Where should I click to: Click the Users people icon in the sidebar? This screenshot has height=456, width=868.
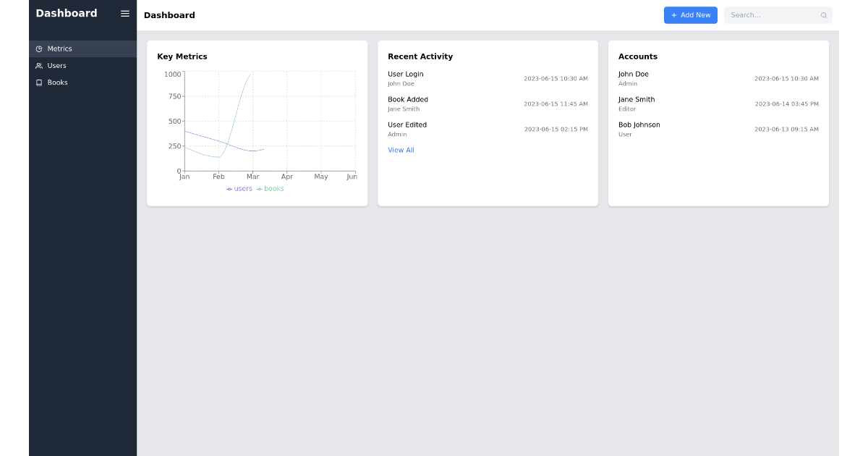coord(38,65)
